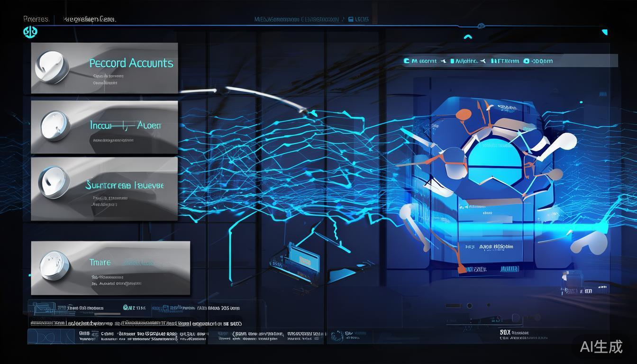Screen dimensions: 637x364
Task: Expand the IFT.8xm entry in status strip
Action: coord(505,61)
